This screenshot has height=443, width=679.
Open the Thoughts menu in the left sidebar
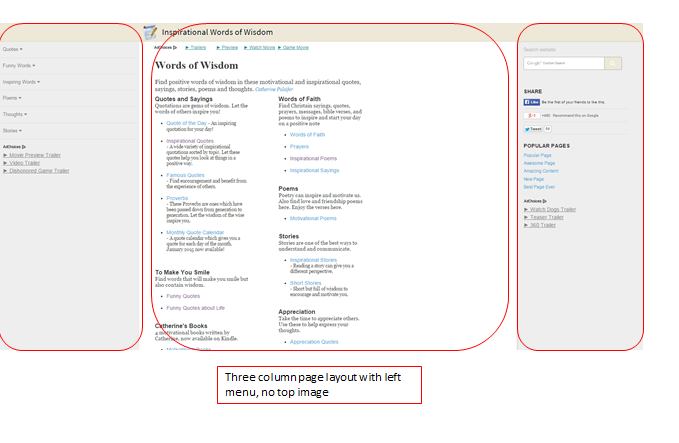coord(15,114)
